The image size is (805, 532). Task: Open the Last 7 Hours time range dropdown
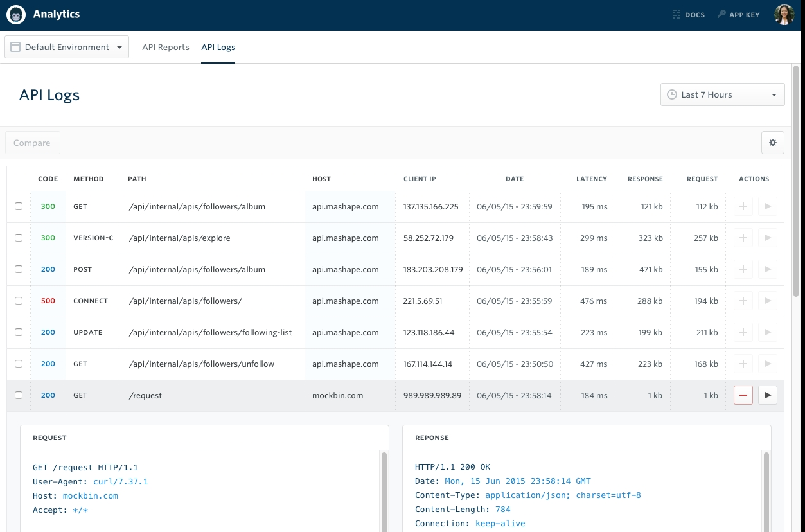point(722,94)
